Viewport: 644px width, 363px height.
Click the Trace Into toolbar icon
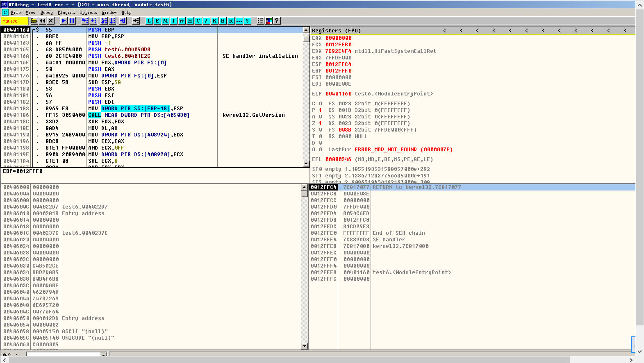[104, 21]
